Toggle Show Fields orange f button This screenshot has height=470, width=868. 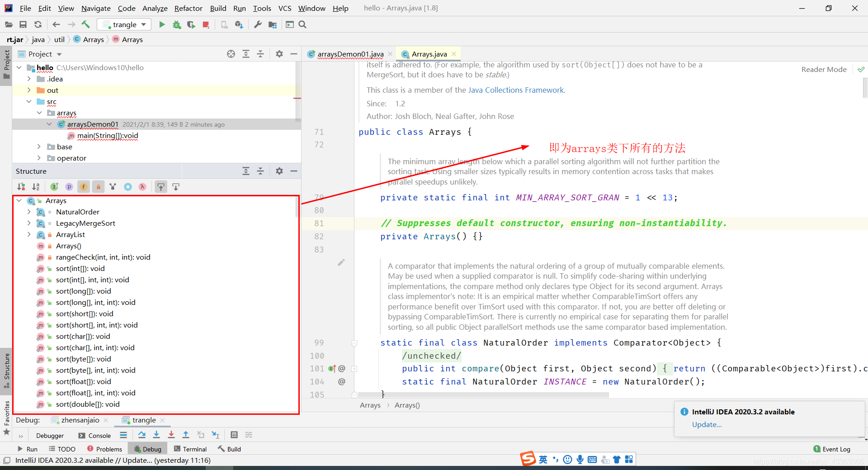click(84, 186)
